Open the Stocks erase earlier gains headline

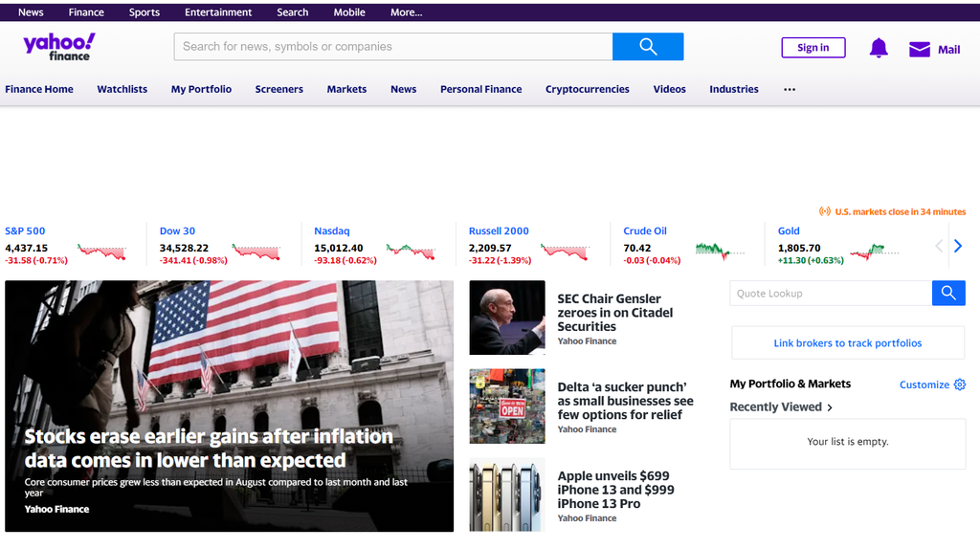(x=209, y=448)
